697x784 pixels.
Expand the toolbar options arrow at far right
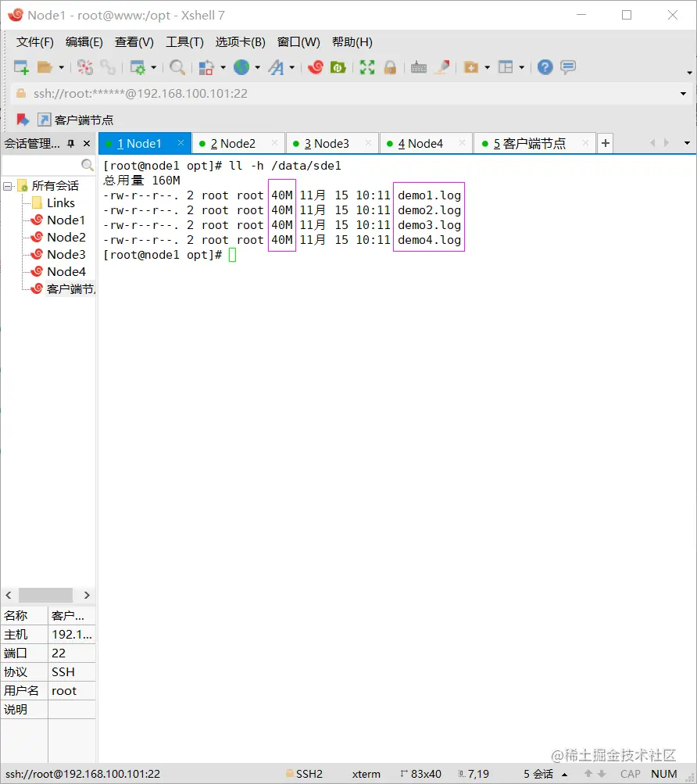[x=689, y=73]
